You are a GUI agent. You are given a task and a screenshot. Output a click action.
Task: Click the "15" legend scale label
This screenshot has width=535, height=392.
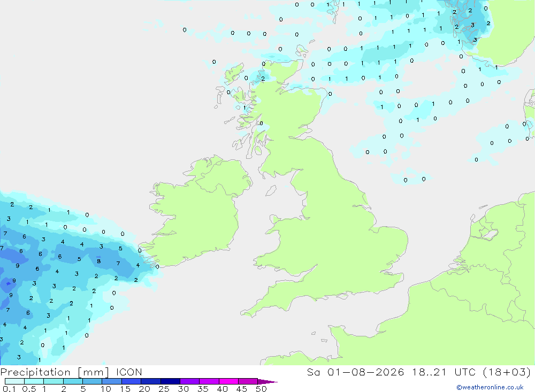125,389
